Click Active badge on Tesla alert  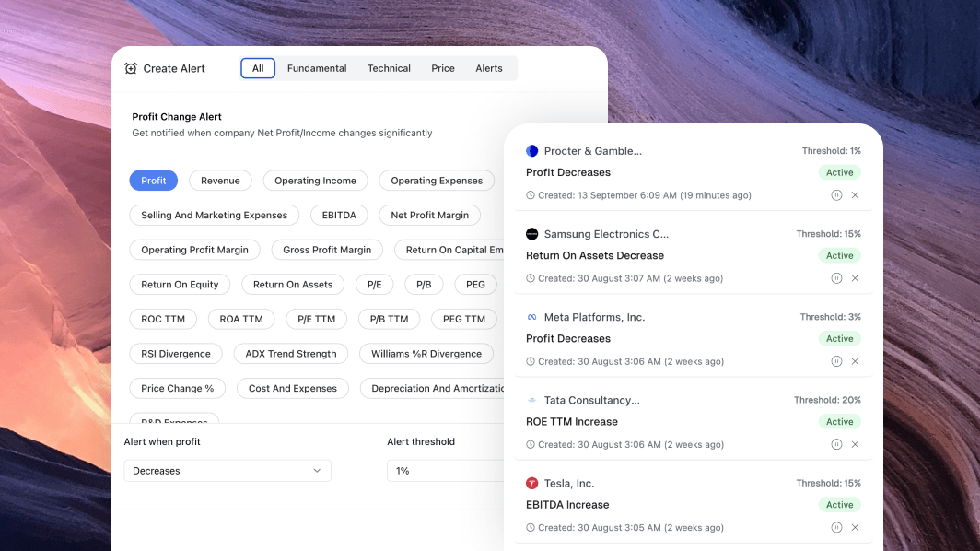click(839, 505)
